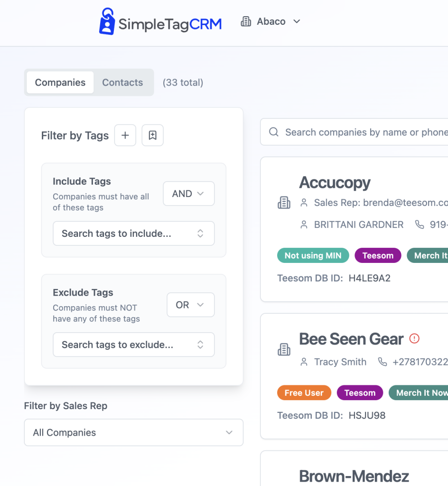448x486 pixels.
Task: Open the Abaco organization switcher
Action: coord(271,22)
